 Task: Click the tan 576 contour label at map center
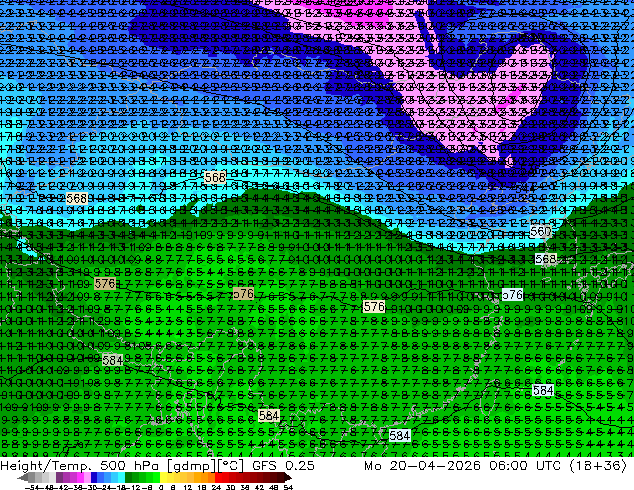pos(243,294)
